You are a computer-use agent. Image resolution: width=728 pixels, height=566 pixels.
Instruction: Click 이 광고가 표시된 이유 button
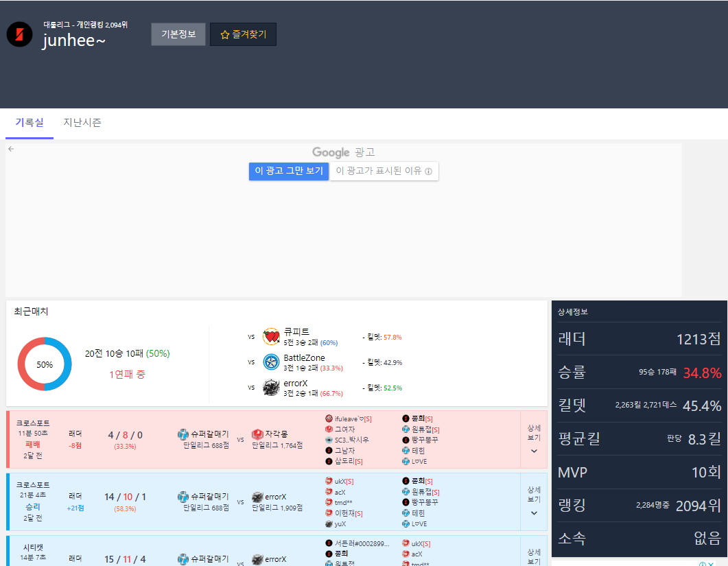tap(384, 171)
